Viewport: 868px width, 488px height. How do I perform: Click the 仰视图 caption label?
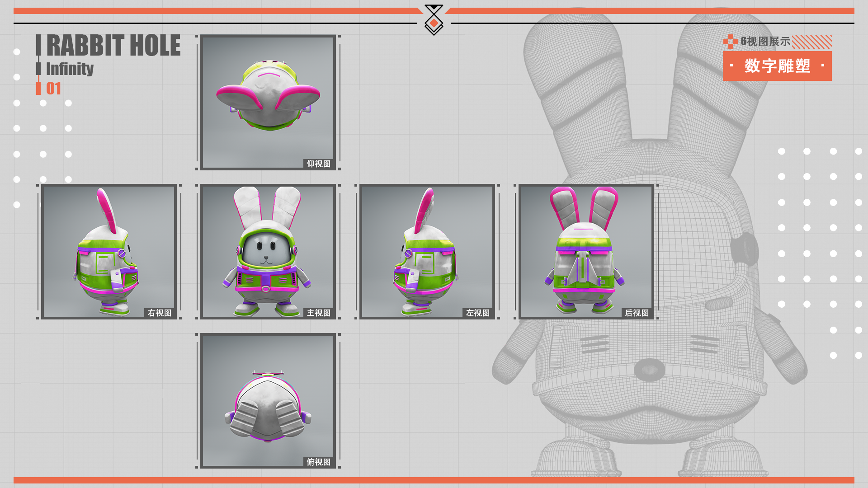(319, 164)
